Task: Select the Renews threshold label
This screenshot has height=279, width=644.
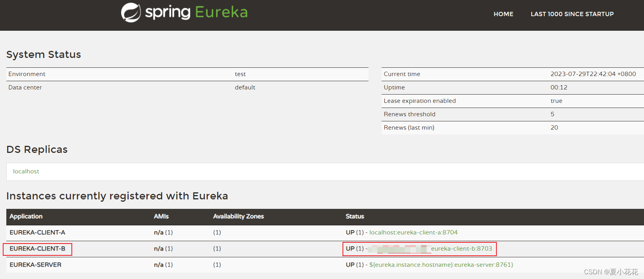Action: click(410, 114)
